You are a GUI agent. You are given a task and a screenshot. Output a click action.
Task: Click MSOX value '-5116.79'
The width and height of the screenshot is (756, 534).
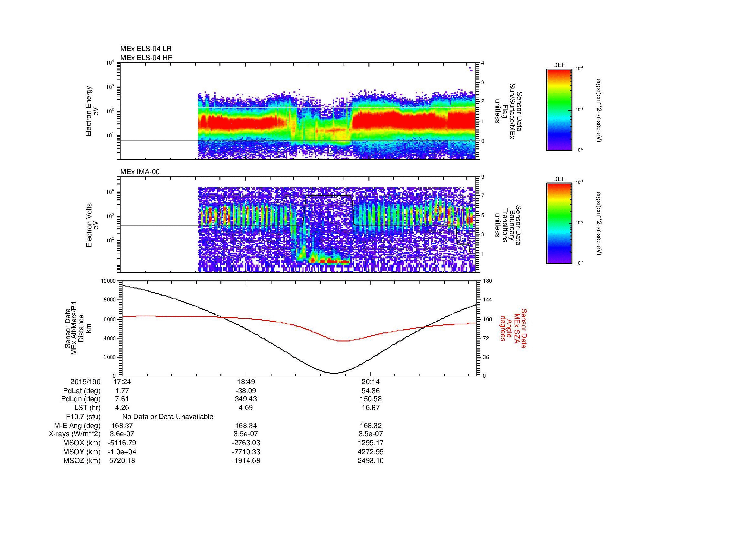pos(122,443)
